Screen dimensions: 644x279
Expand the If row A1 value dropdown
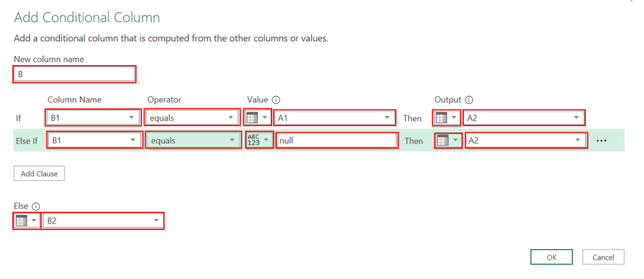[x=387, y=118]
